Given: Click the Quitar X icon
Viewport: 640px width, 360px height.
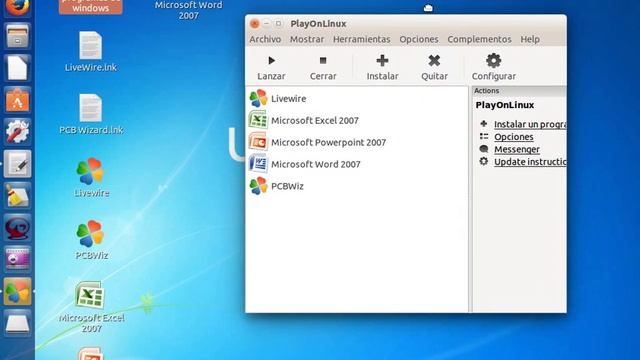Looking at the screenshot, I should click(x=434, y=60).
